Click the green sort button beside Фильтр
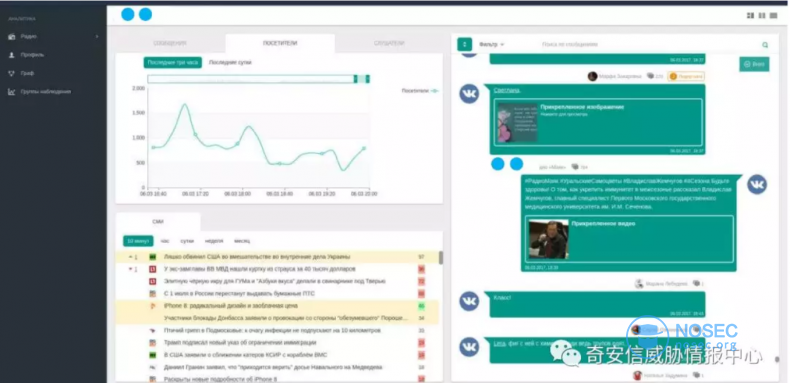Image resolution: width=790 pixels, height=383 pixels. pos(465,44)
